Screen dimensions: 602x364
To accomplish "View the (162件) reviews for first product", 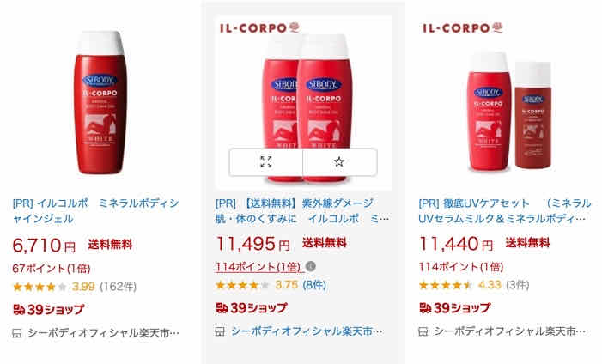I will (x=119, y=287).
